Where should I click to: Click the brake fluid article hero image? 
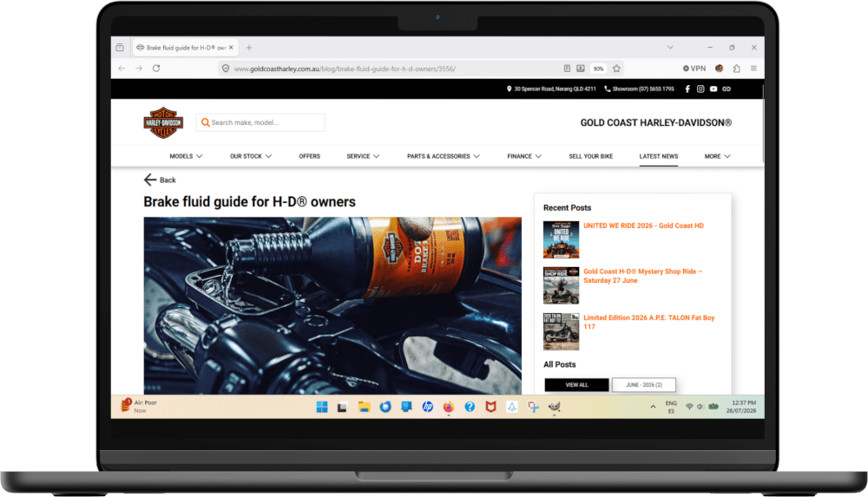332,305
